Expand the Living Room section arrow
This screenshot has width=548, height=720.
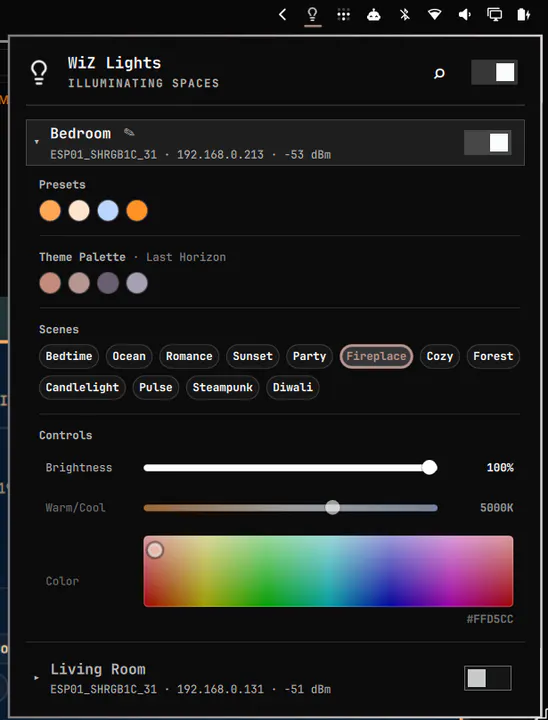[x=37, y=678]
